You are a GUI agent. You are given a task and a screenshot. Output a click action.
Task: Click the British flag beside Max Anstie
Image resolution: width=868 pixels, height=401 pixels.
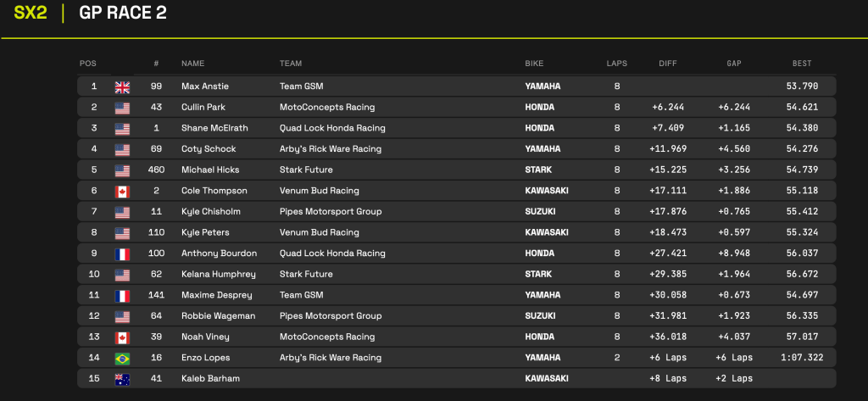(122, 86)
